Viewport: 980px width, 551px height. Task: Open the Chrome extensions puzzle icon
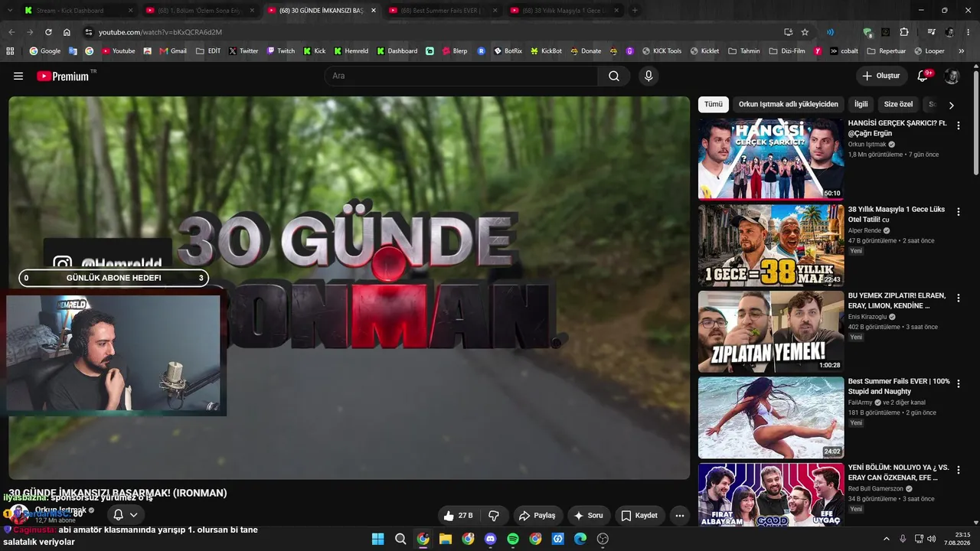point(904,32)
